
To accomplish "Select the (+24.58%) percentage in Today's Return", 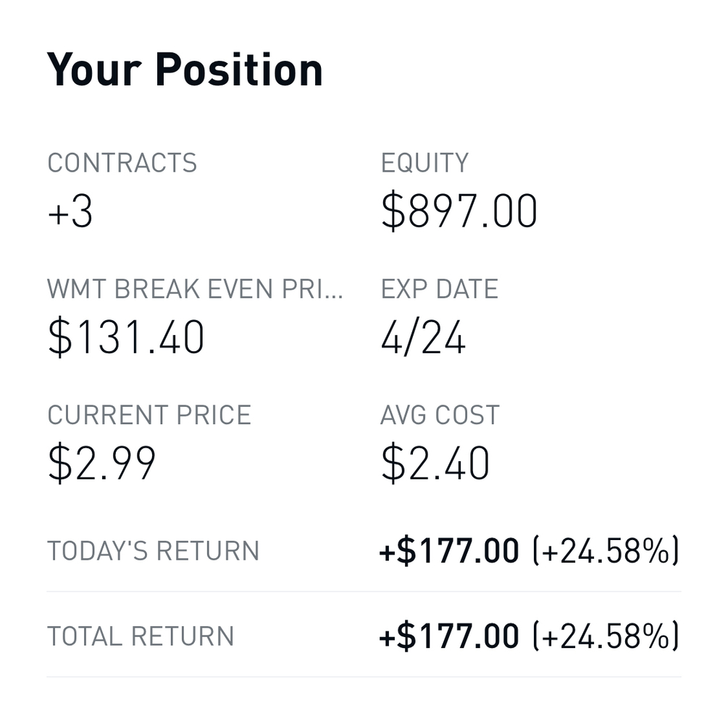I will click(606, 552).
